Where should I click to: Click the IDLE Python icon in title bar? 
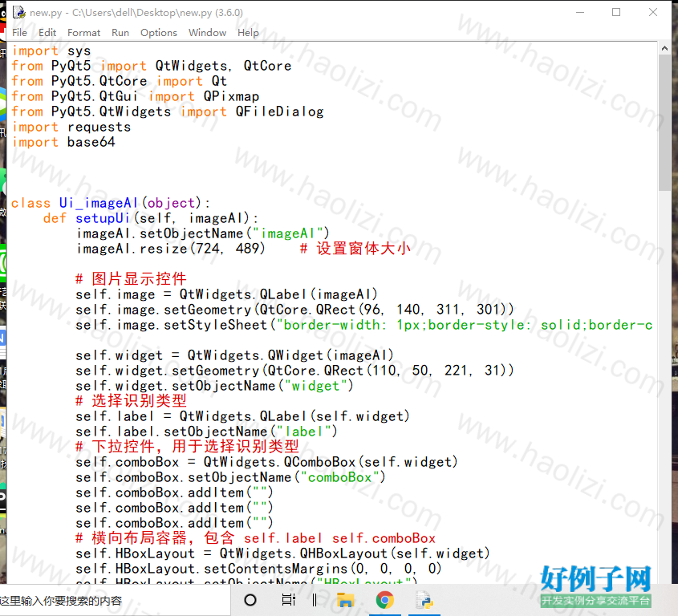click(x=18, y=12)
